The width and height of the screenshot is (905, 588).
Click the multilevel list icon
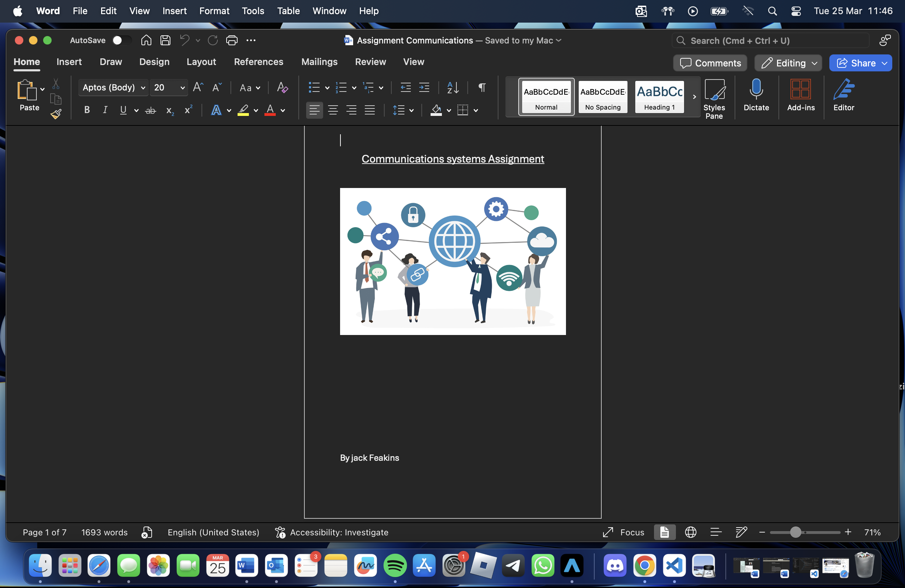[368, 87]
